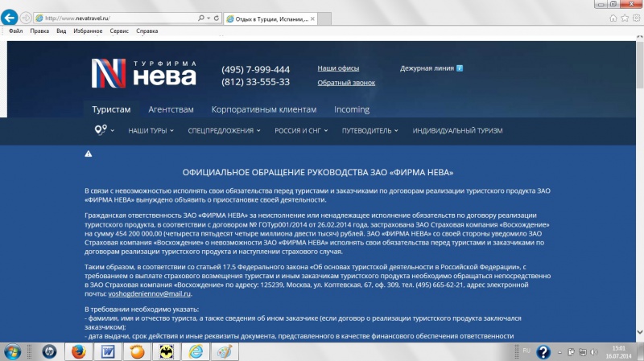644x361 pixels.
Task: Click the warning triangle icon above the announcement
Action: coord(89,154)
